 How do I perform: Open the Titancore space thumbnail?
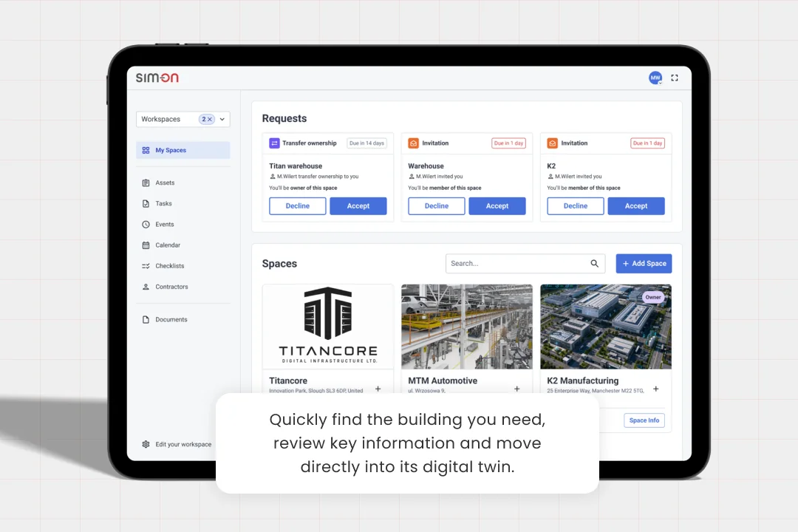[x=328, y=327]
